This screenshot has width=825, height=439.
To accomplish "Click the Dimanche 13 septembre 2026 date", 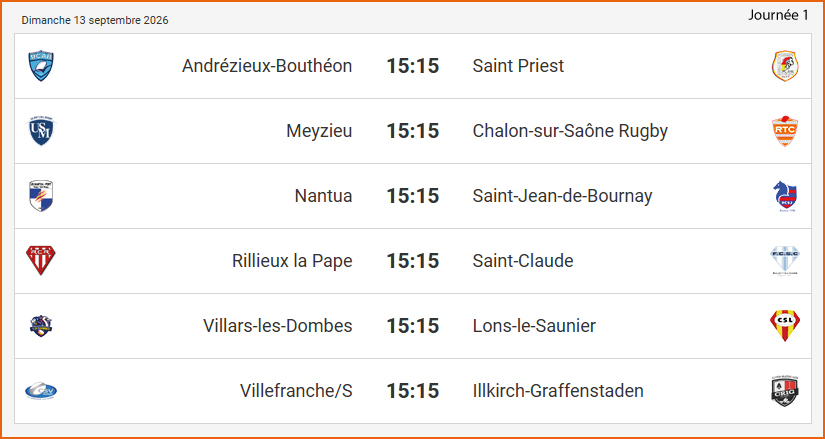I will point(95,21).
